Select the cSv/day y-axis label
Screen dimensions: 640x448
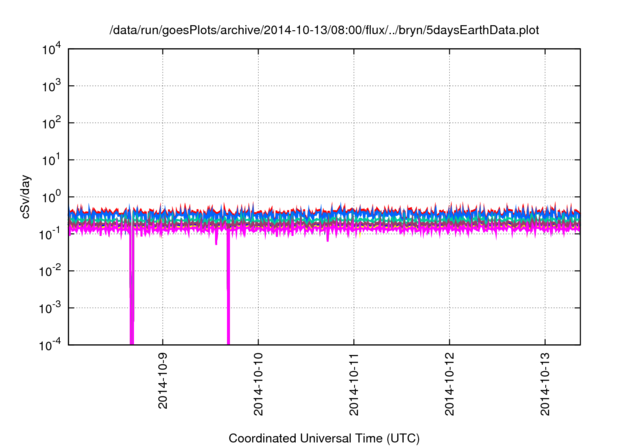[x=26, y=197]
